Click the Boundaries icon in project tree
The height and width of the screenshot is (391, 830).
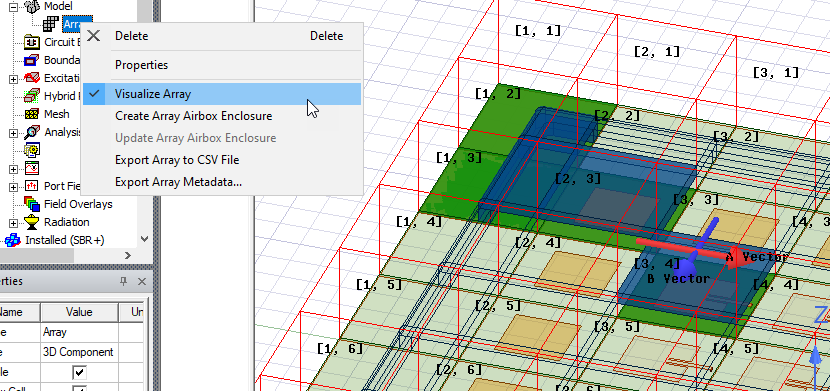(32, 60)
